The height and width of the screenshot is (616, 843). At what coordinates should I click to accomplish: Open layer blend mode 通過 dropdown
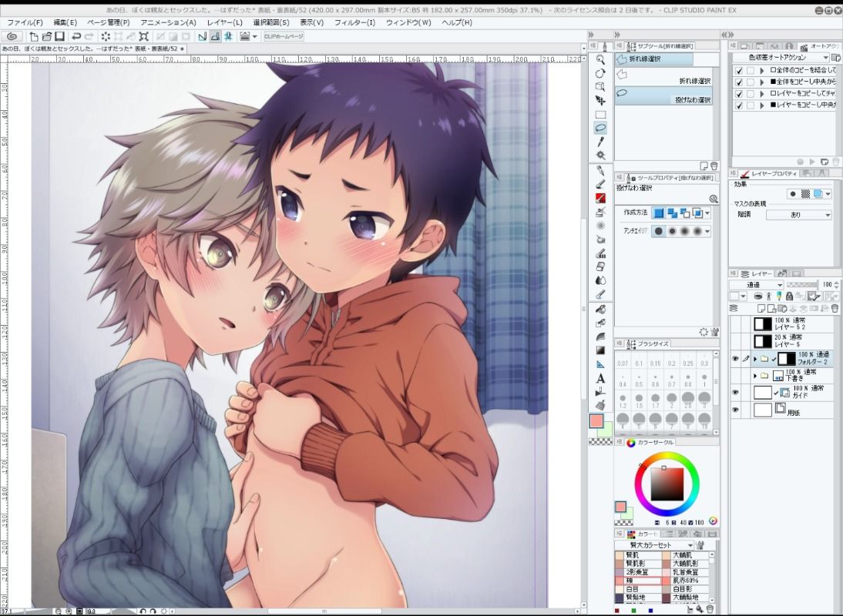coord(756,285)
